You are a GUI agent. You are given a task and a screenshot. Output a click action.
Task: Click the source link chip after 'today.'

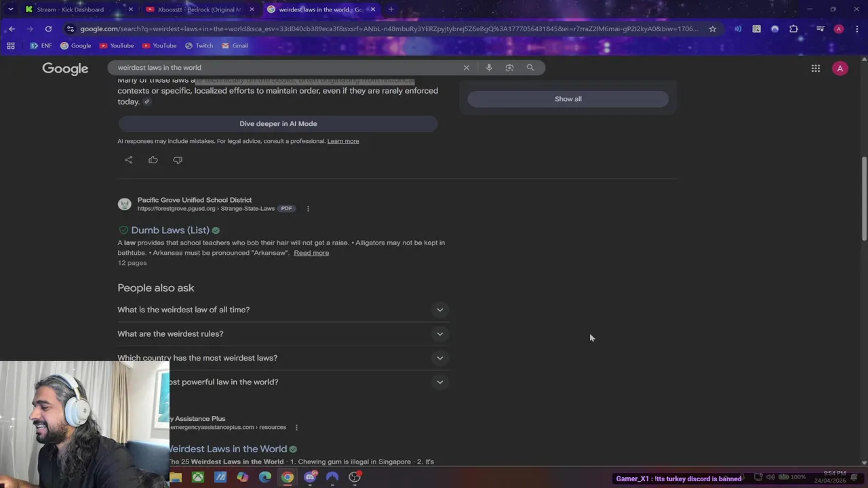pos(146,102)
